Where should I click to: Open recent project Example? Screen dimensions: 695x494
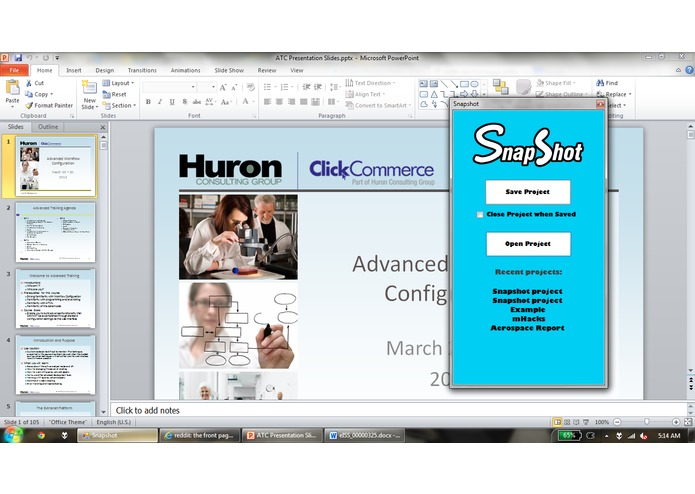pyautogui.click(x=527, y=309)
